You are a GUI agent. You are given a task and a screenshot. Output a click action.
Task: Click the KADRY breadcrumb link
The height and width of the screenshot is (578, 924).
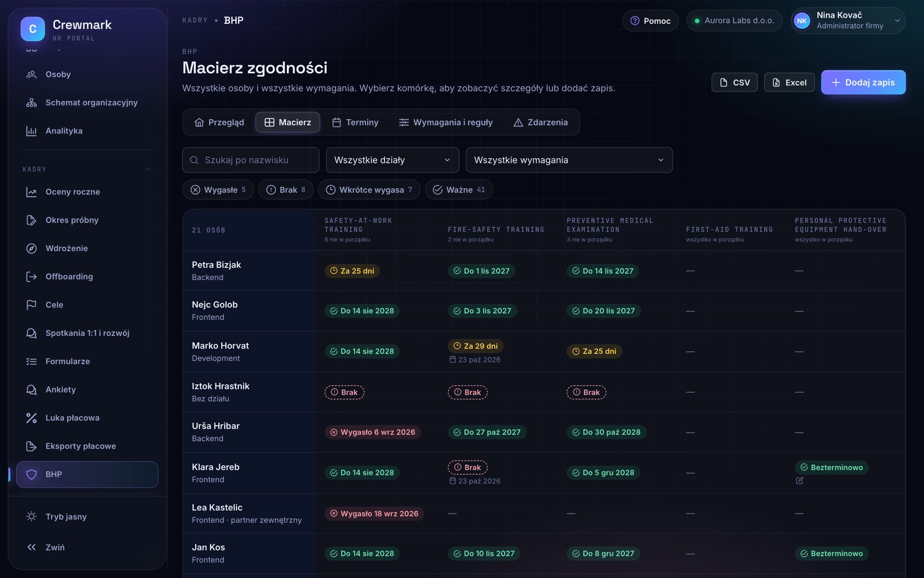click(195, 20)
